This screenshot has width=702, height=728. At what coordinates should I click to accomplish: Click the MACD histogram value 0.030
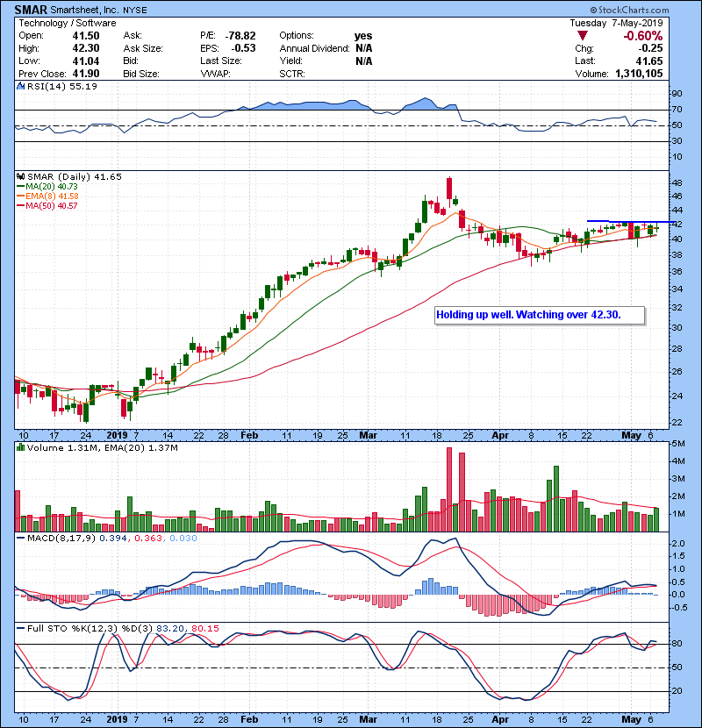click(183, 539)
